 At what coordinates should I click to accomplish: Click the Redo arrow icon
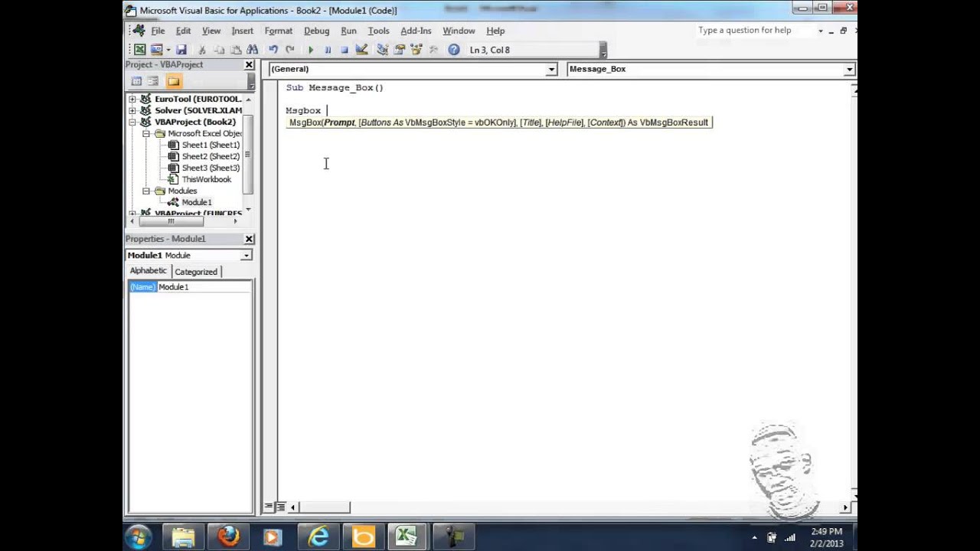click(290, 50)
